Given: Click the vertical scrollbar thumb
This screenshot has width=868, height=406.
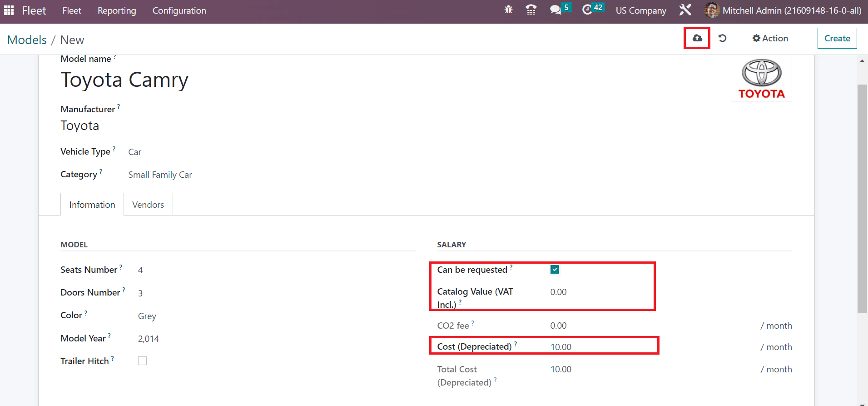Looking at the screenshot, I should coord(862,198).
